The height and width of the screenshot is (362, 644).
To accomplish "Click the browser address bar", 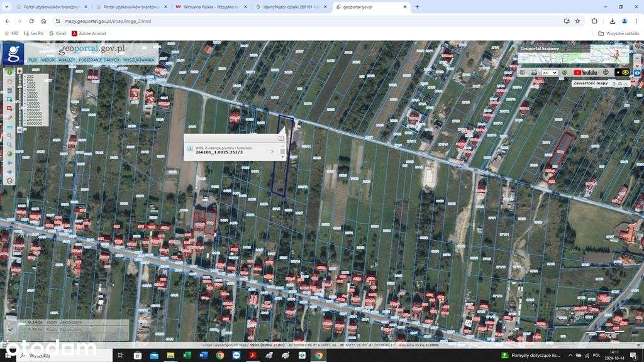I will pyautogui.click(x=308, y=21).
